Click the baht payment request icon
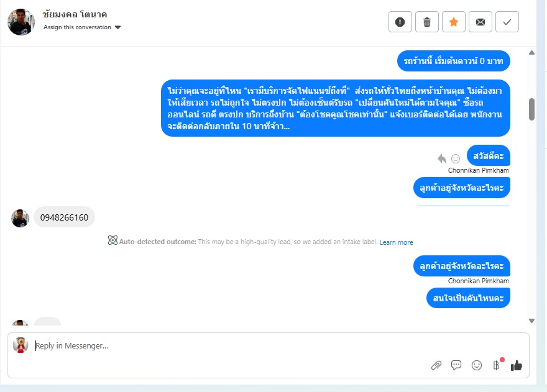The height and width of the screenshot is (392, 547). click(x=496, y=365)
